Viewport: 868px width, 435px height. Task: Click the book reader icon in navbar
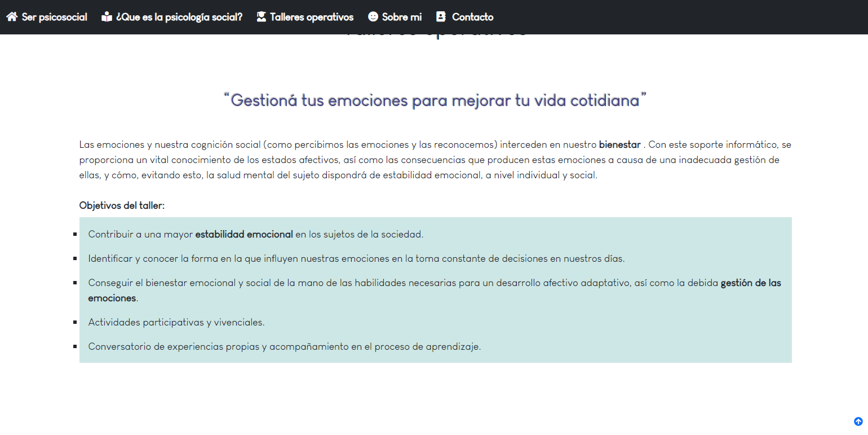tap(107, 17)
